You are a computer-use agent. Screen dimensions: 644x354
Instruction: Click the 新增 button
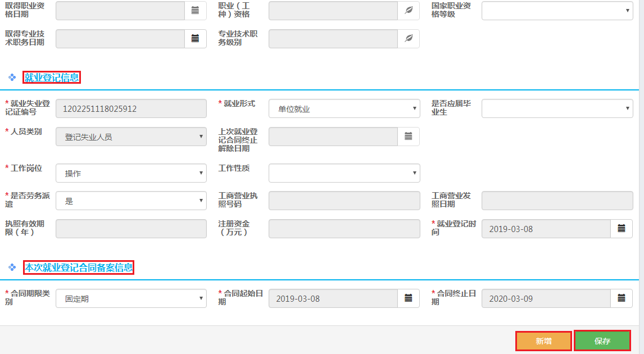[x=543, y=341]
